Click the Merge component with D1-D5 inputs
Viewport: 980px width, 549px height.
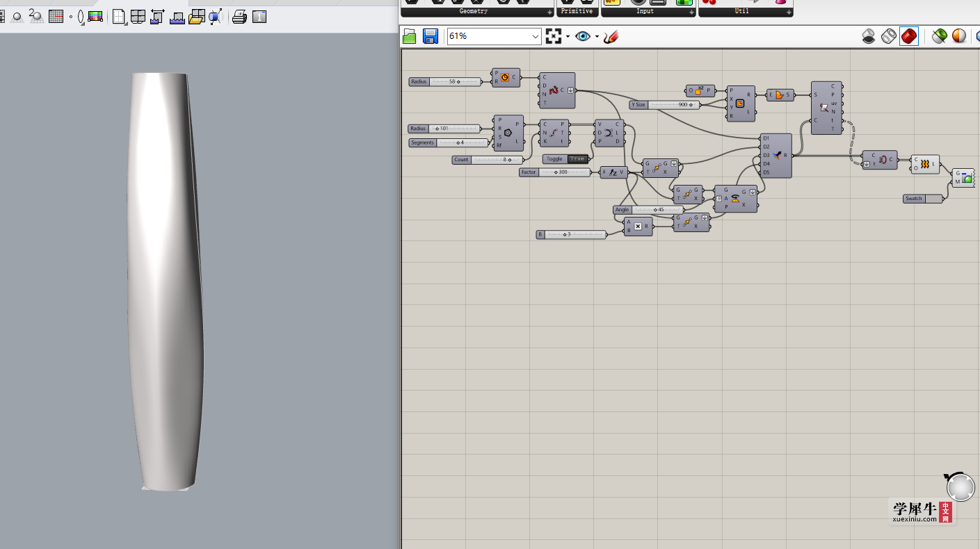pos(776,156)
